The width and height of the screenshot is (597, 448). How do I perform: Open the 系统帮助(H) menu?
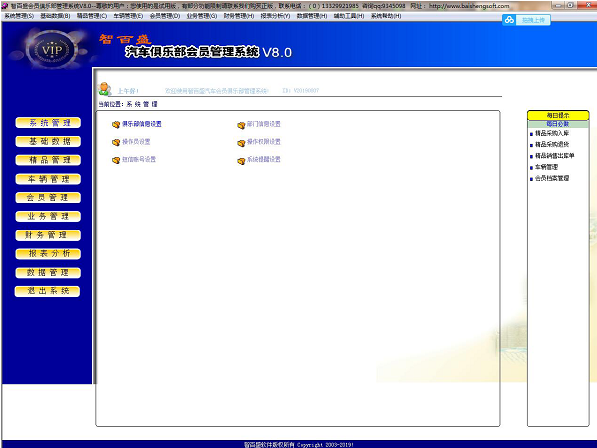[386, 16]
